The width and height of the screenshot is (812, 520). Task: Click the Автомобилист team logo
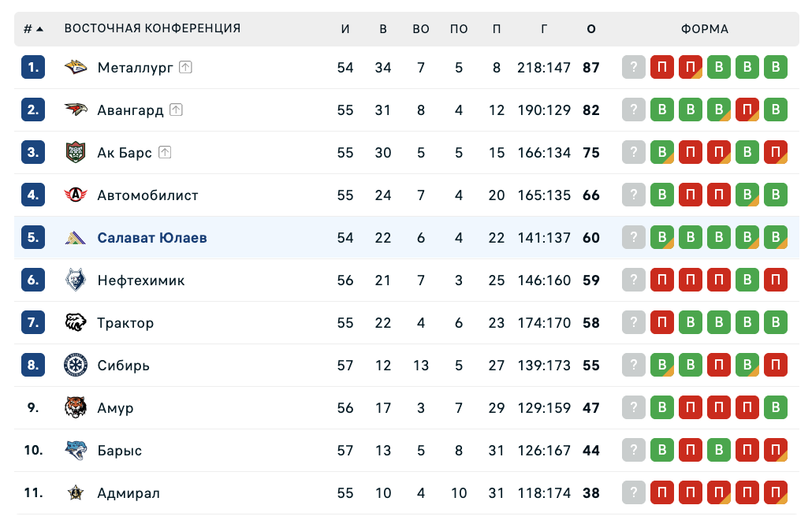[x=76, y=195]
